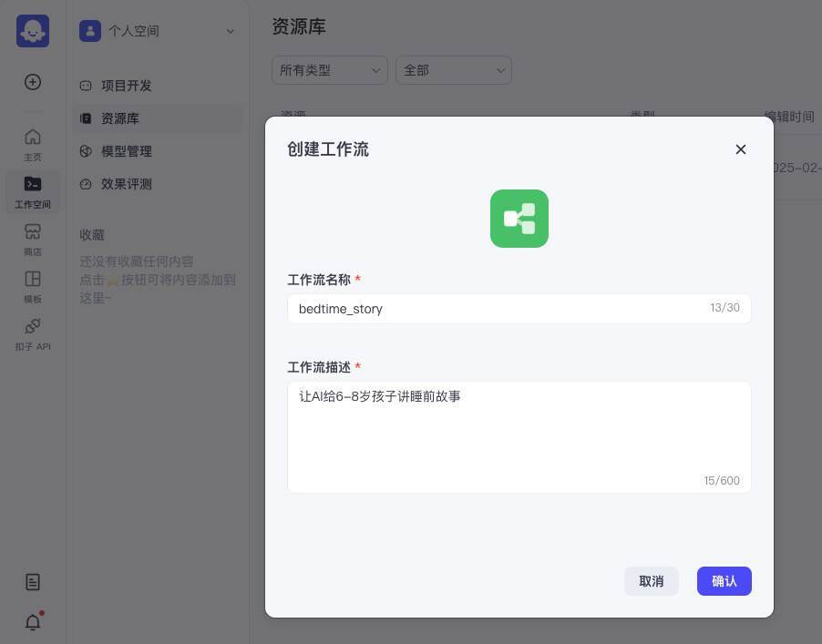Click the workflow icon in the dialog
Viewport: 822px width, 644px height.
[x=519, y=219]
